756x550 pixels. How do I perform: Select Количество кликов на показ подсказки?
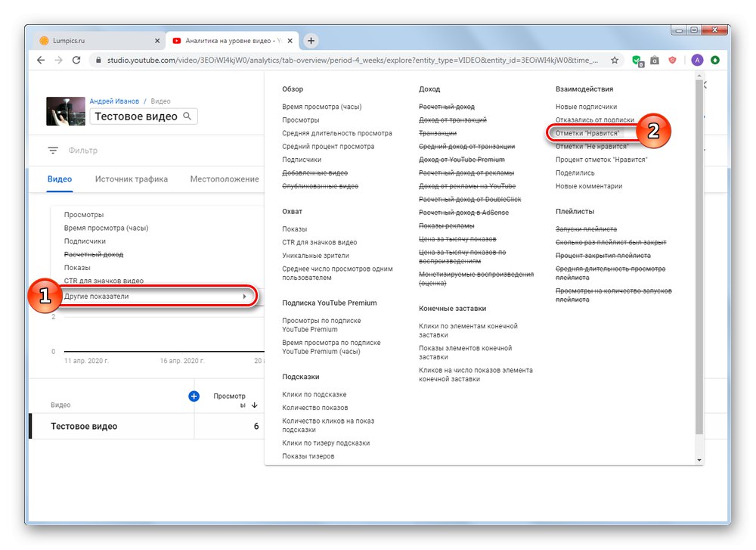point(328,425)
